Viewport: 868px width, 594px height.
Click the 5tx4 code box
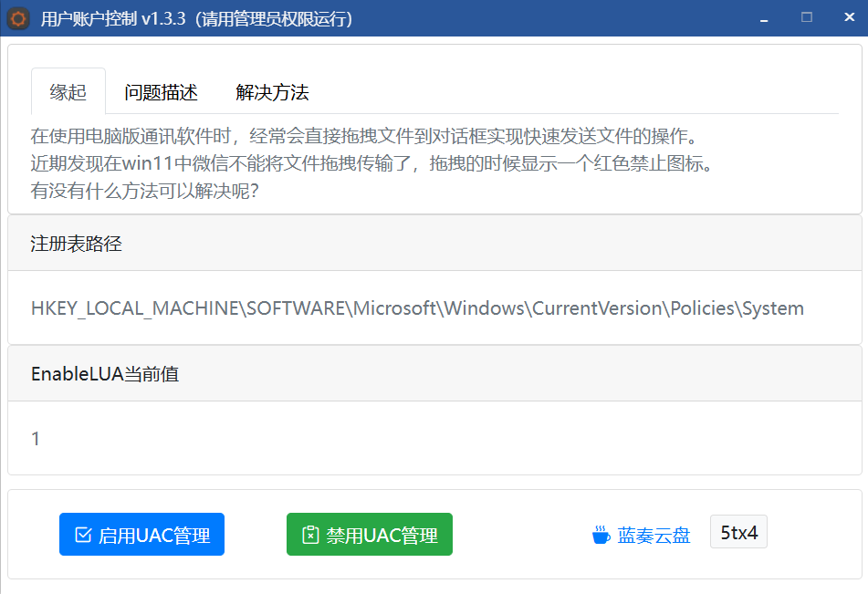pyautogui.click(x=738, y=532)
